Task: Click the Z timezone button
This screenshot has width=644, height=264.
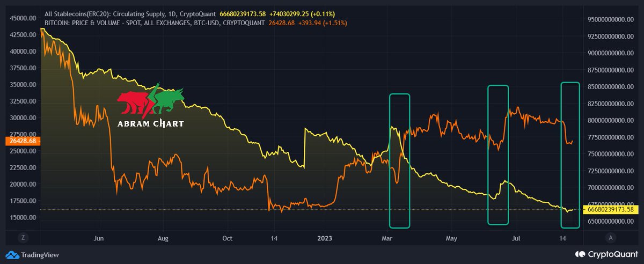Action: (24, 237)
